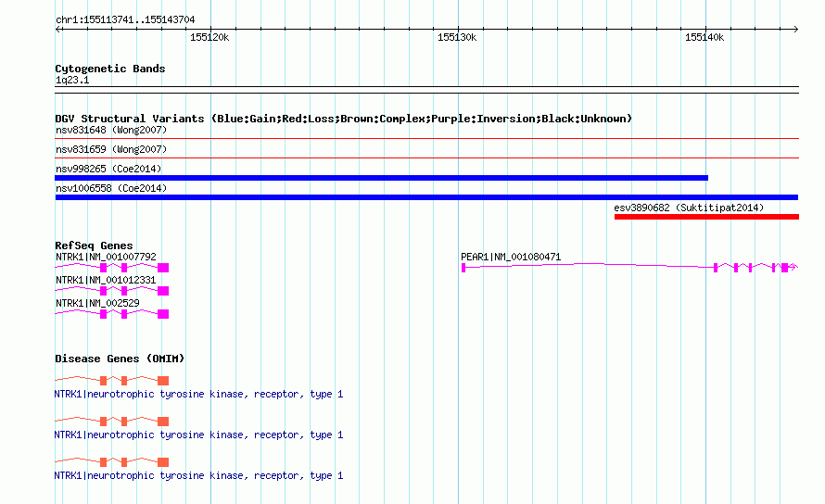The image size is (825, 504).
Task: Open the PEAR1|NM_001080471 transcript label
Action: (511, 257)
